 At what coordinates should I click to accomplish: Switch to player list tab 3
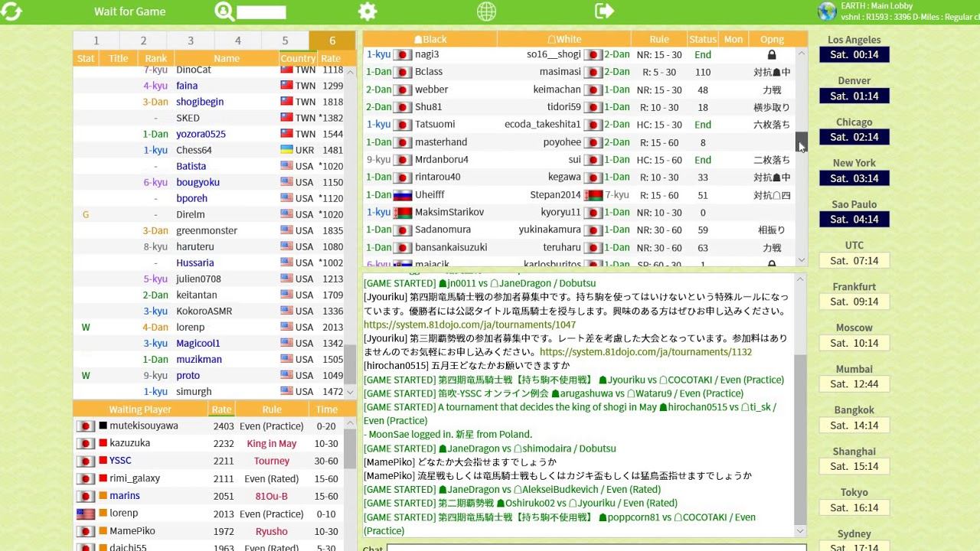coord(191,41)
